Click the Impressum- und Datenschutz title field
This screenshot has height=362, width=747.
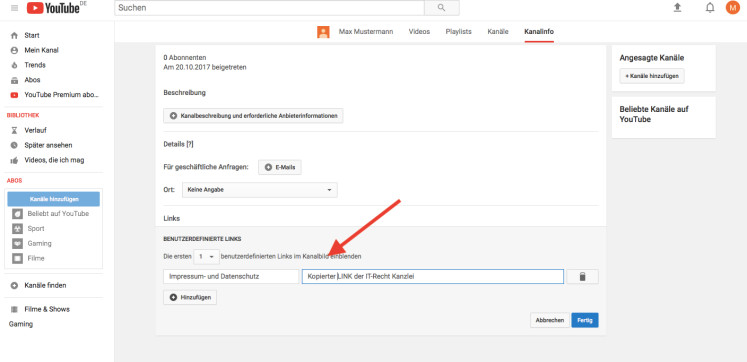231,276
